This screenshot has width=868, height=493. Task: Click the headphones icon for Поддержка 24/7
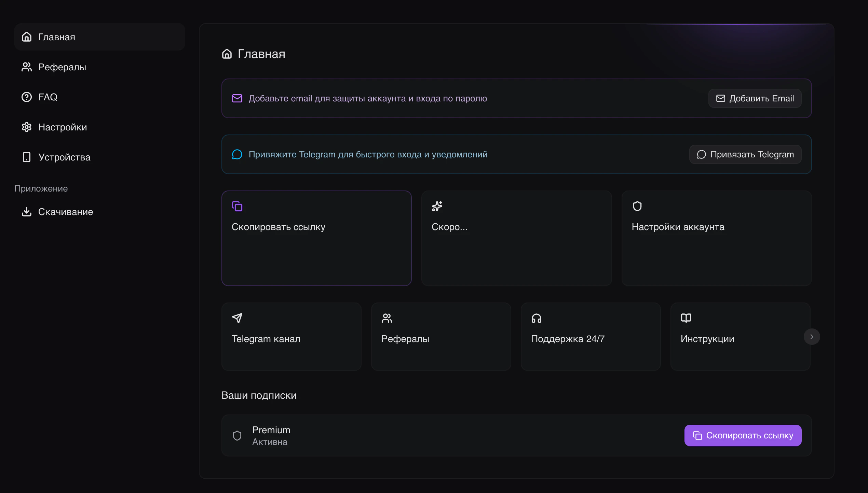(537, 318)
